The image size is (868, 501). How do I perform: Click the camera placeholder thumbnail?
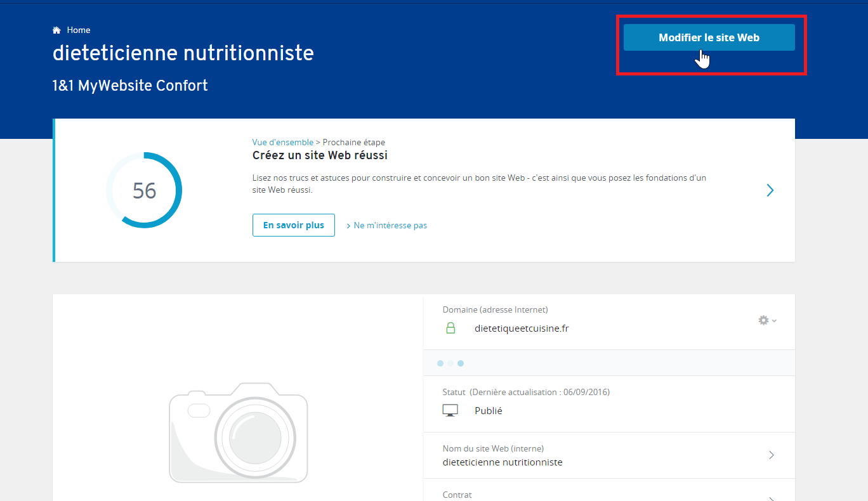pos(239,433)
